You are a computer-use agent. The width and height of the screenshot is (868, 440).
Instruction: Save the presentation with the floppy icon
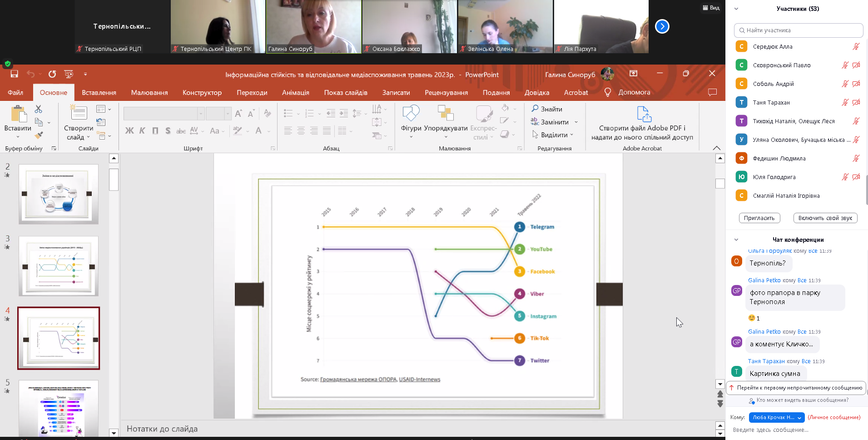point(14,74)
